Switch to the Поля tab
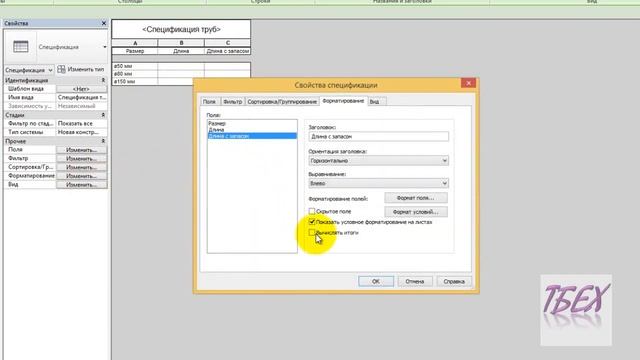 click(x=209, y=102)
